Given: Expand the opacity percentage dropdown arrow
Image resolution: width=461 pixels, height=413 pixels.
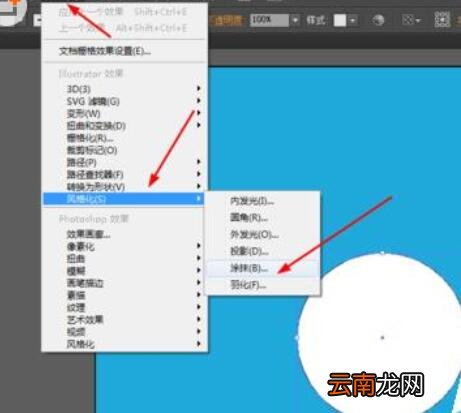Looking at the screenshot, I should point(295,20).
